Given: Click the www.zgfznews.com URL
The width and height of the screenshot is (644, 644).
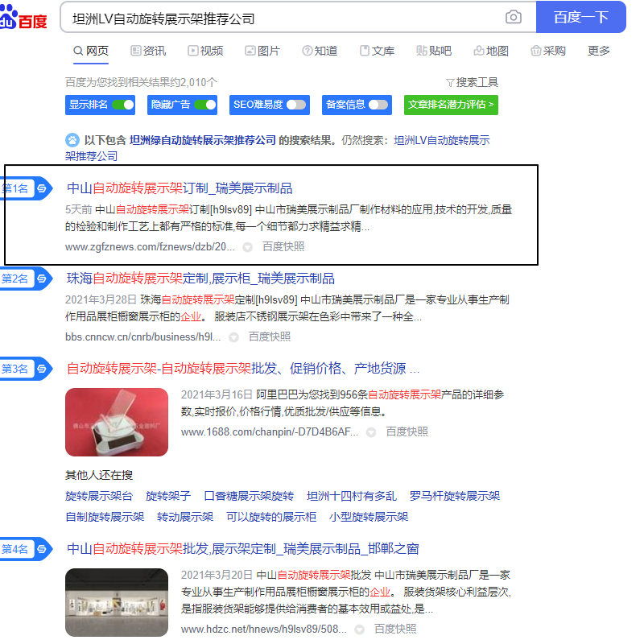Looking at the screenshot, I should pyautogui.click(x=150, y=247).
